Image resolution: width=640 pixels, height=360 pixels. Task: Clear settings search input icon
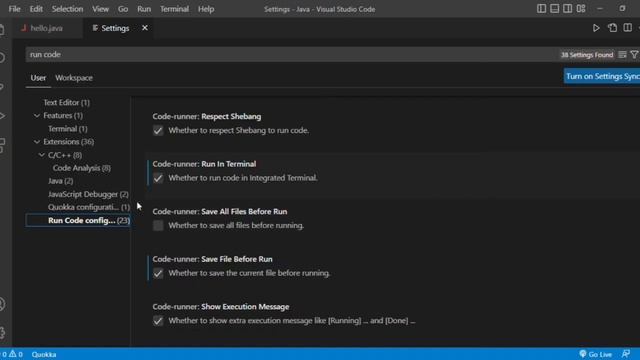(622, 55)
